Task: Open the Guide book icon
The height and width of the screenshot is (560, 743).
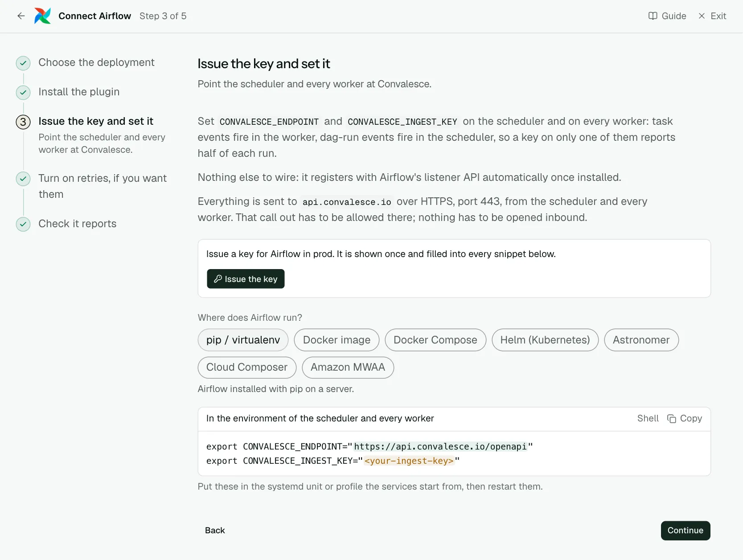Action: point(653,16)
